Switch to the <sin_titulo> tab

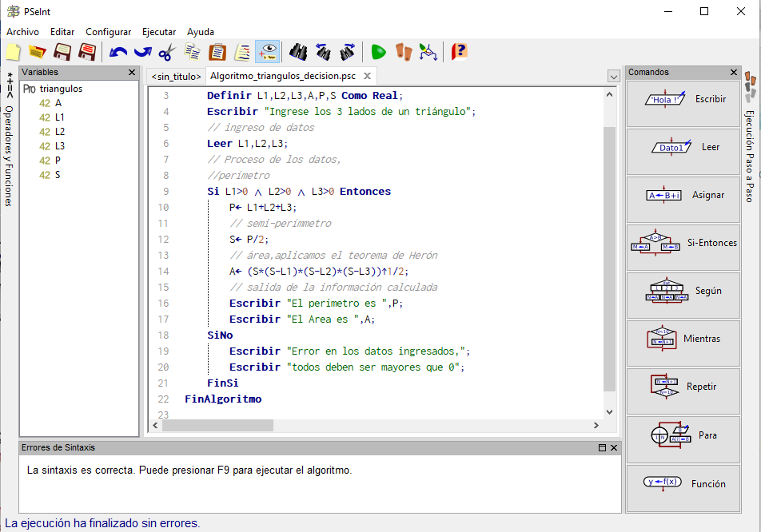[176, 76]
